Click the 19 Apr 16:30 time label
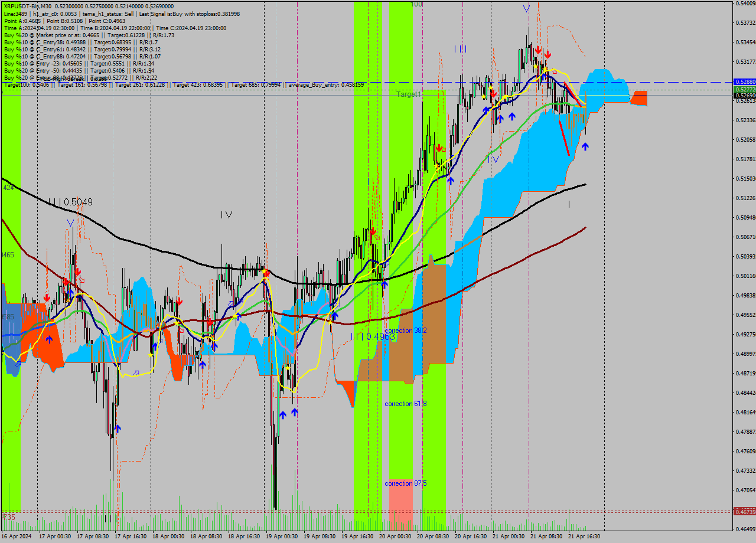Viewport: 756px width, 543px height. click(357, 537)
